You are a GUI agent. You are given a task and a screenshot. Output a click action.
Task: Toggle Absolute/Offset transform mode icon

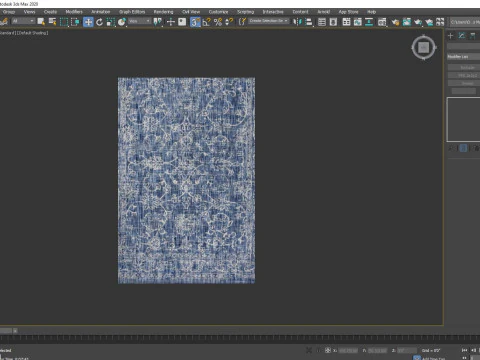[328, 350]
